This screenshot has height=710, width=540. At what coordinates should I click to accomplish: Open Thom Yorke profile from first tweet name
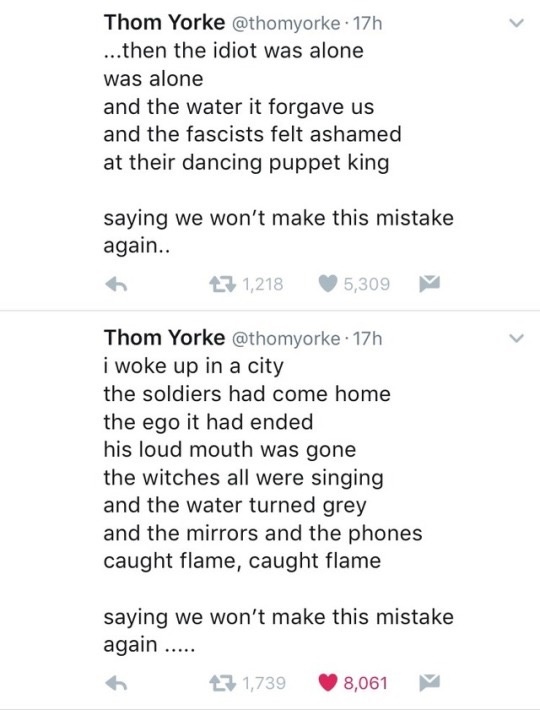[x=164, y=22]
